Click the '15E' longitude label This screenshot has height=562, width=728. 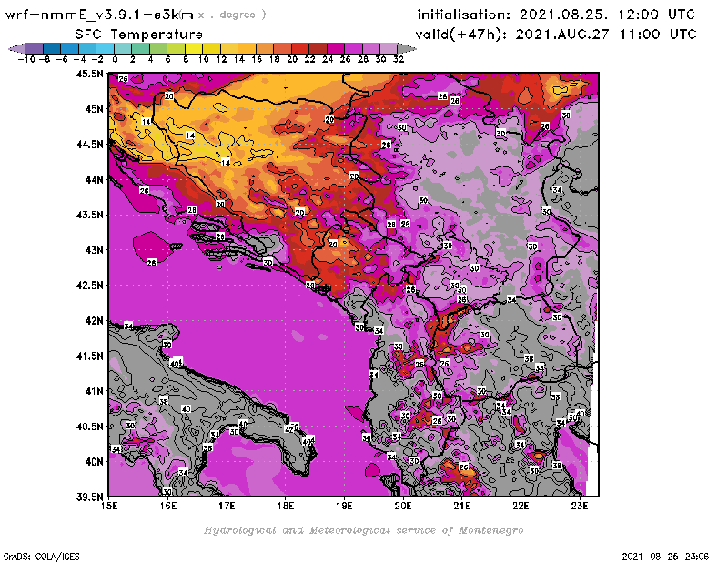pyautogui.click(x=109, y=506)
